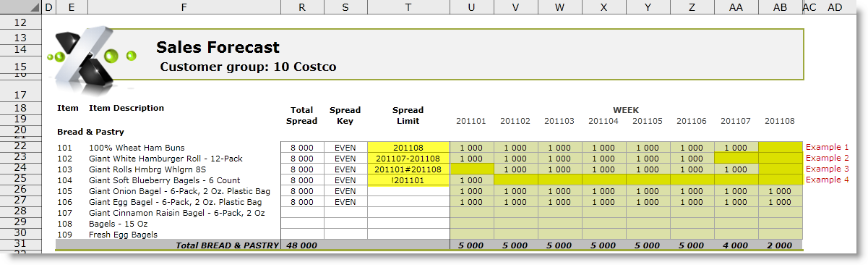Screen dimensions: 868x265
Task: Click Example 3 label
Action: (x=827, y=169)
